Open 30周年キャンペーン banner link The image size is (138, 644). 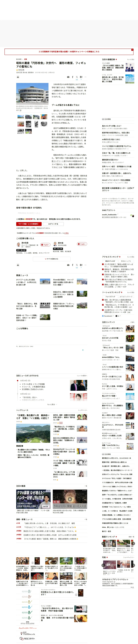pos(69,52)
